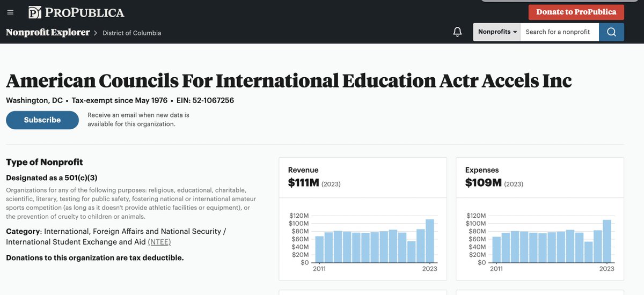
Task: Click the Tax-exempt since May 1976 text
Action: pyautogui.click(x=120, y=101)
